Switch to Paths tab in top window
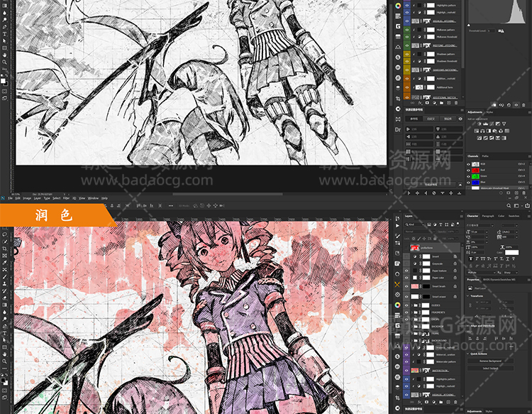Screen dimensions: 532x414 tap(485, 156)
